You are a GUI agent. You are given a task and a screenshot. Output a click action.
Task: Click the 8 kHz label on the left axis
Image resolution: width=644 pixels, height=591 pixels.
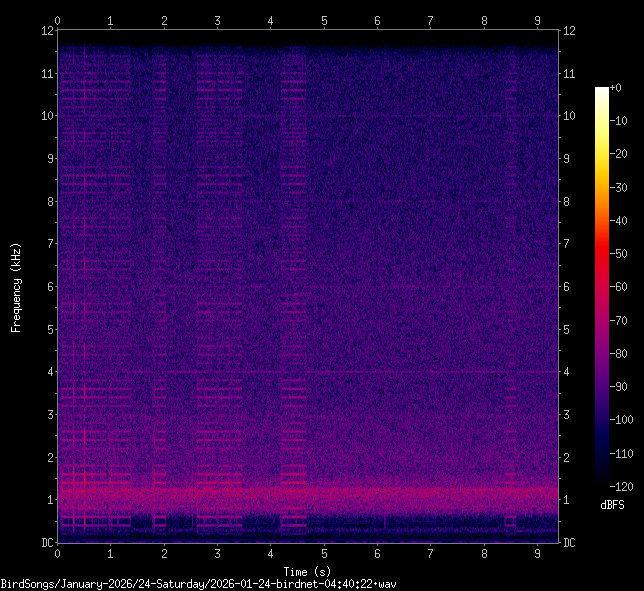click(x=47, y=201)
